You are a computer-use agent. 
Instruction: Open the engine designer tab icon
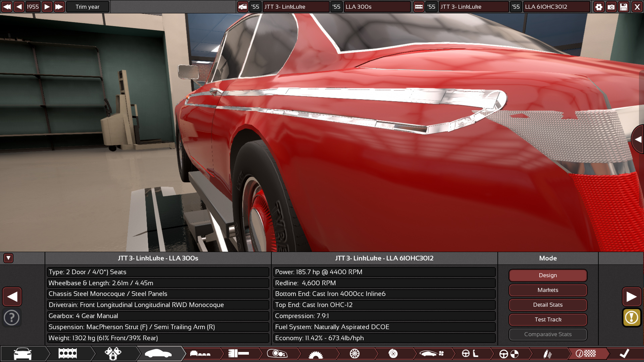(67, 354)
